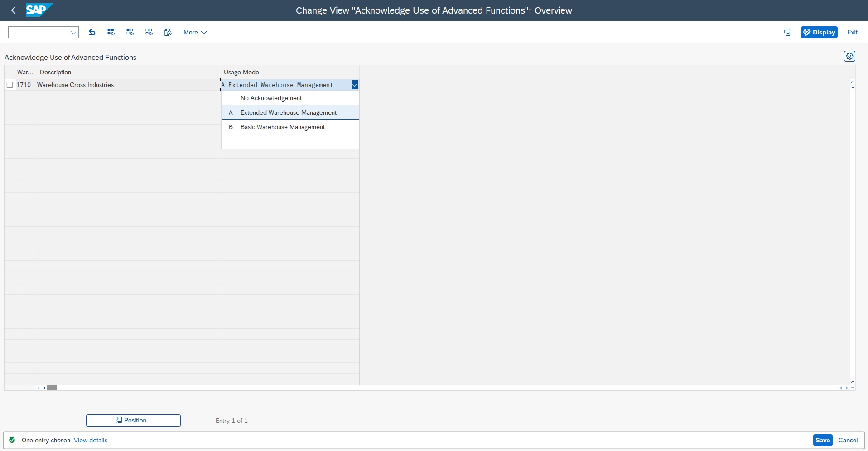Choose No Acknowledgement from the dropdown list
The width and height of the screenshot is (868, 451).
tap(271, 98)
